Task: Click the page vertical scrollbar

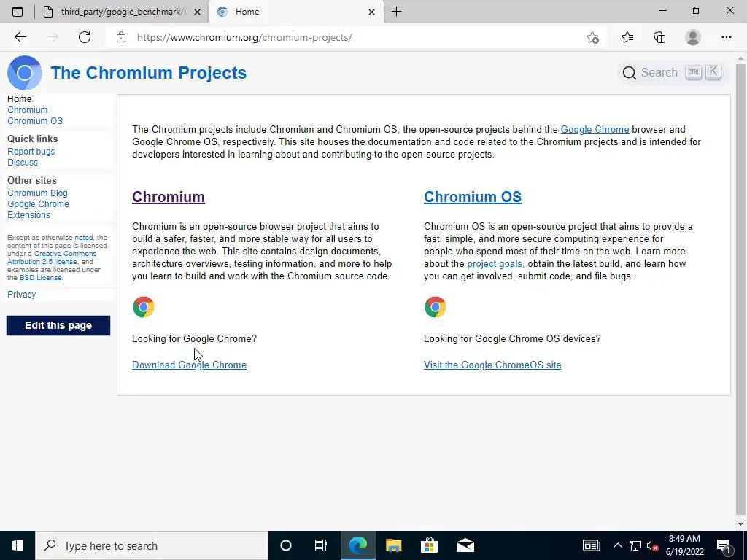Action: click(740, 290)
